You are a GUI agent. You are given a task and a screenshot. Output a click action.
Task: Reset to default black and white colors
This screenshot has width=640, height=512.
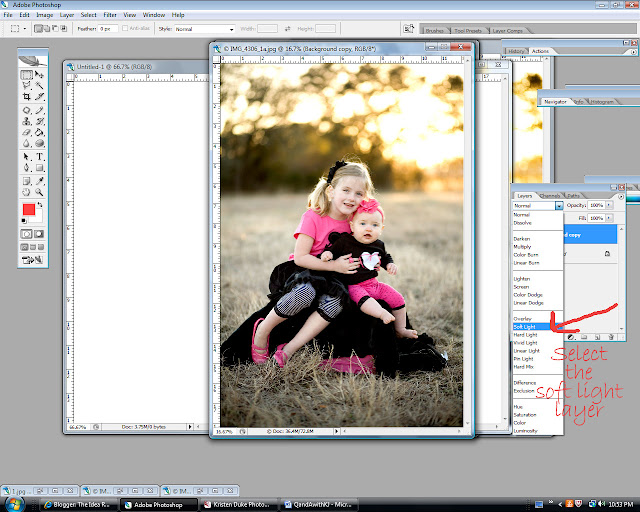(24, 220)
